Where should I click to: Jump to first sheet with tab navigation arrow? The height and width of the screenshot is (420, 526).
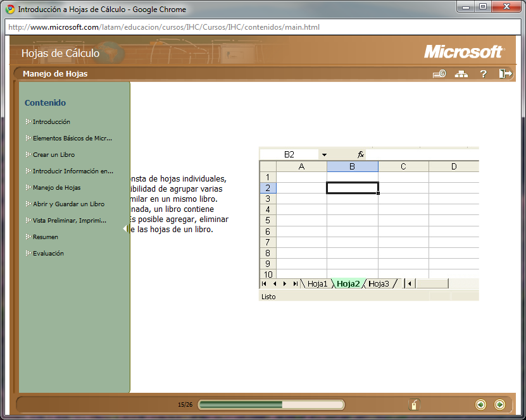264,284
